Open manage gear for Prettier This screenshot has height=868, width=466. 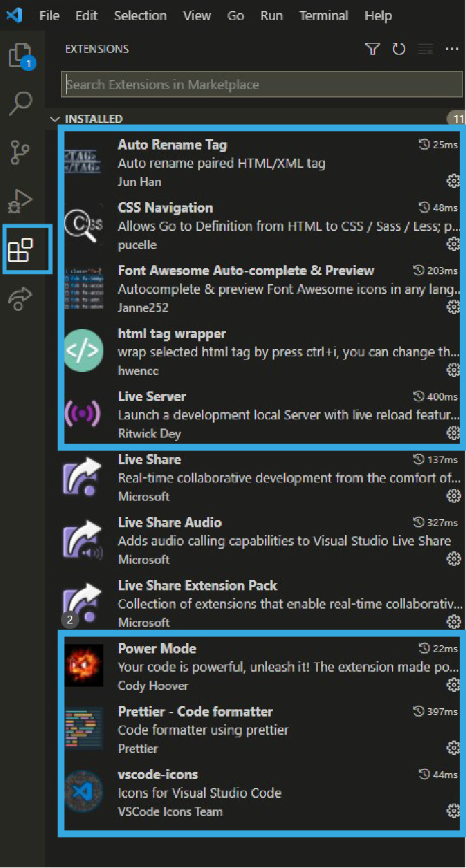(454, 748)
